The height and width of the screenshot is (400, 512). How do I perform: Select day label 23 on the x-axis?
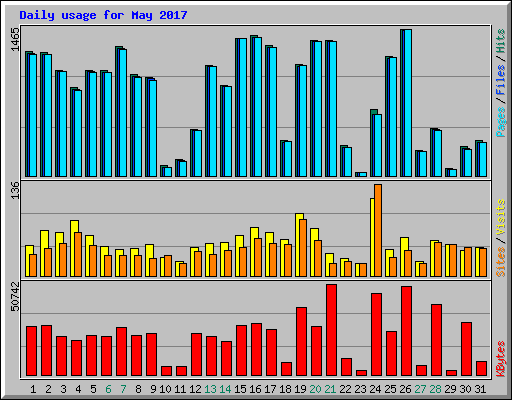coord(360,389)
